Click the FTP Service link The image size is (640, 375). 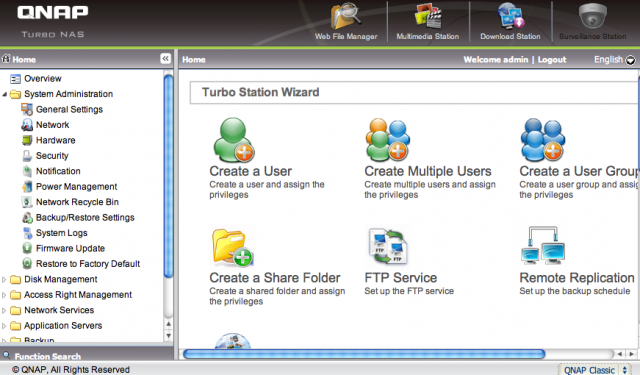[x=400, y=277]
